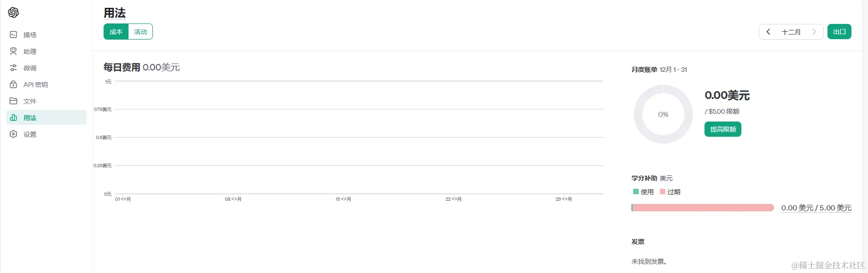Viewport: 868px width, 273px height.
Task: Click the pink credit usage progress bar
Action: (x=703, y=208)
